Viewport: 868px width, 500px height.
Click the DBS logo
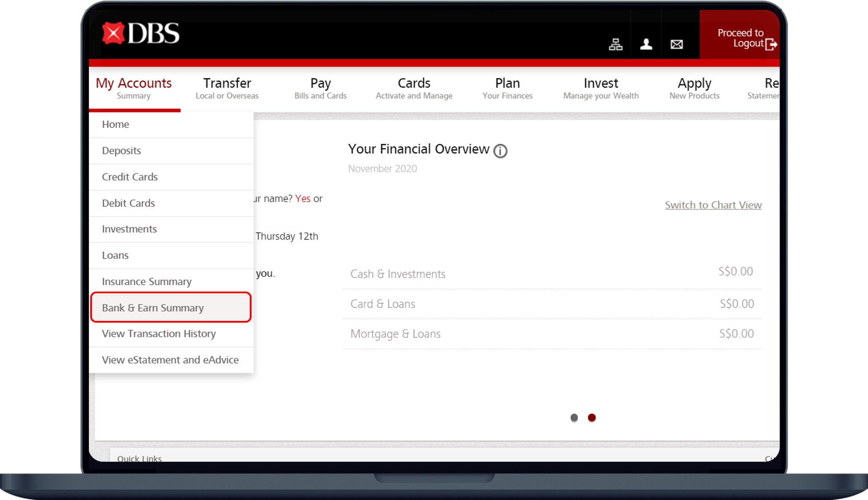pos(140,33)
